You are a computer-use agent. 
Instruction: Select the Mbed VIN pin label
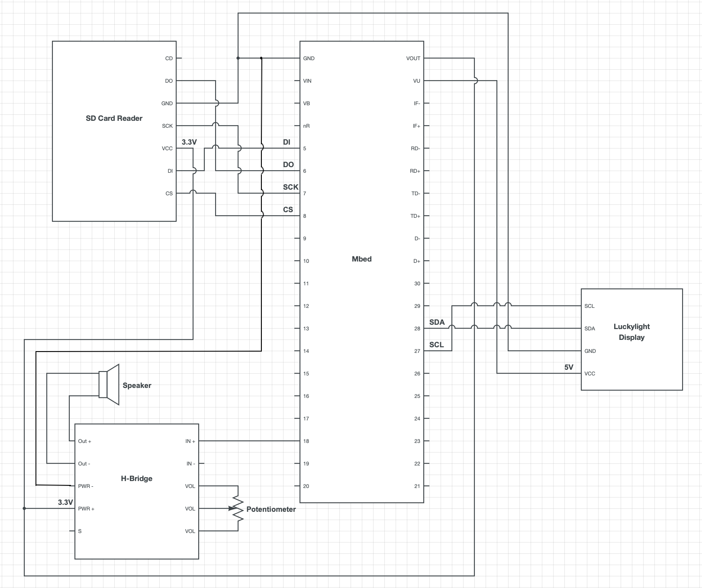coord(307,81)
